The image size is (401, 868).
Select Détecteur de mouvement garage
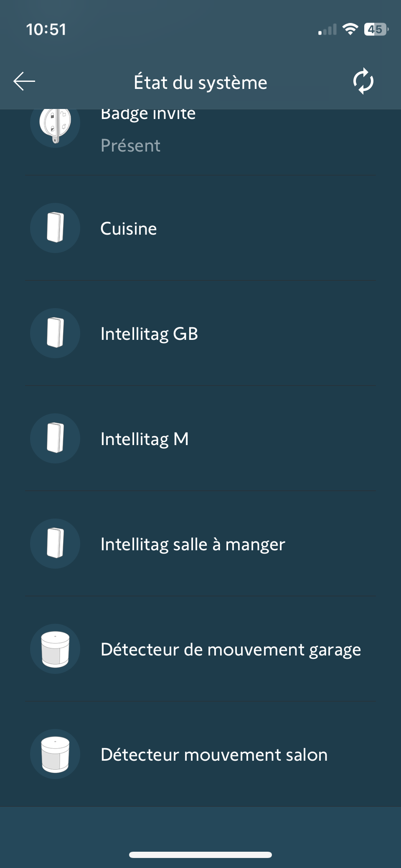[231, 650]
